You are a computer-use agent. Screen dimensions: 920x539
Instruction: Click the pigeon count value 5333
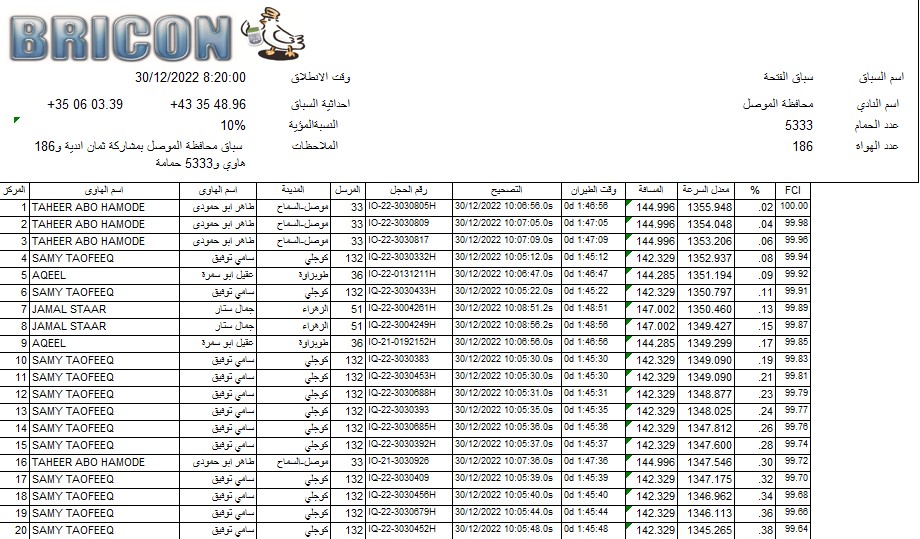pos(799,125)
